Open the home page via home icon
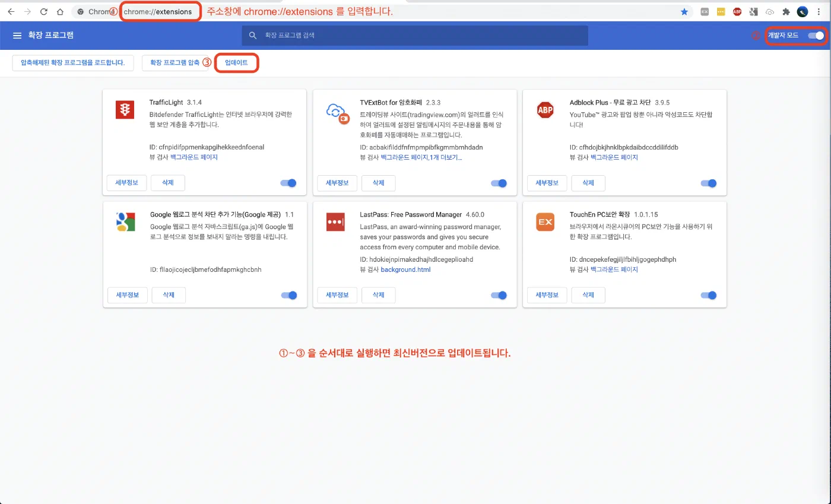 (x=60, y=11)
